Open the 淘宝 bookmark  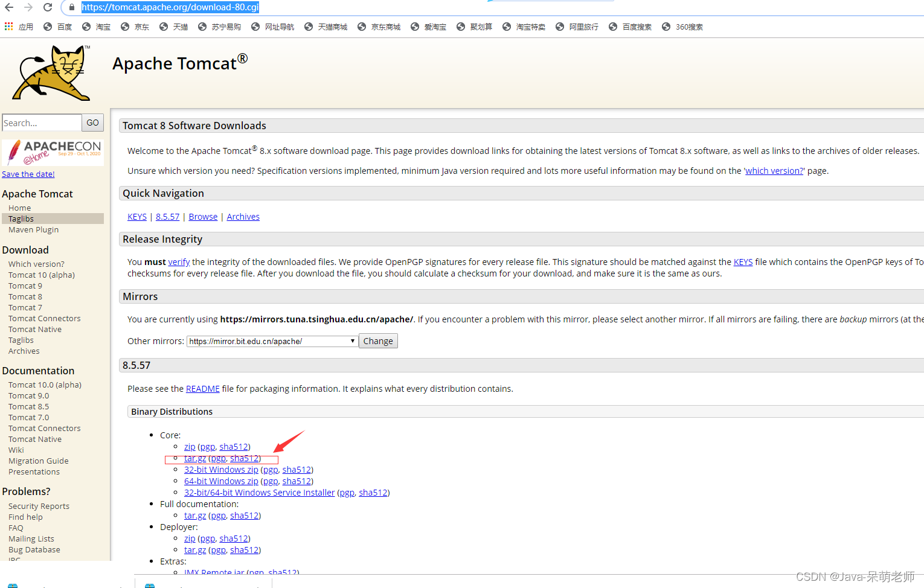[97, 27]
